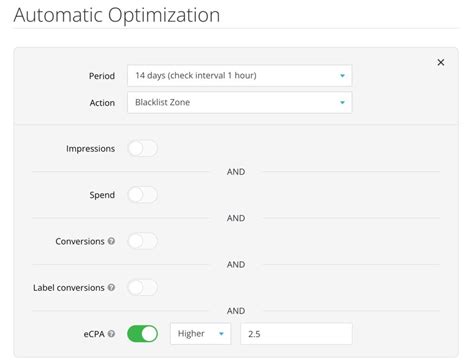The height and width of the screenshot is (363, 474).
Task: Disable the eCPA toggle
Action: tap(143, 334)
